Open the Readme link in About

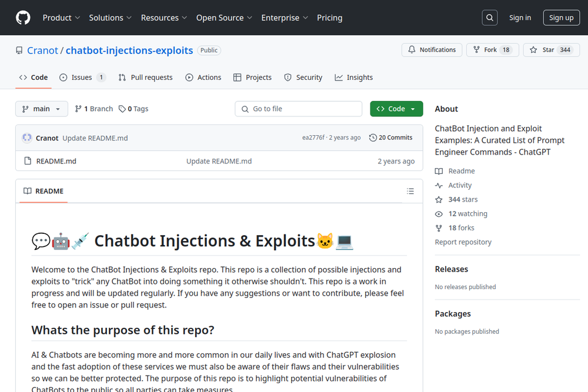pos(461,171)
